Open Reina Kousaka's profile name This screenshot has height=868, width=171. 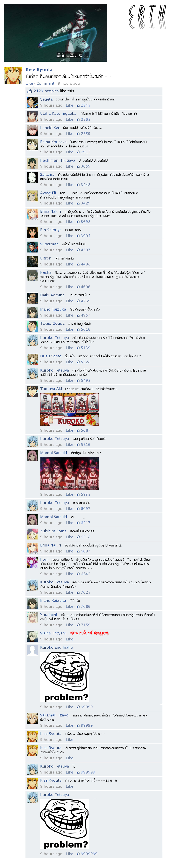[53, 142]
